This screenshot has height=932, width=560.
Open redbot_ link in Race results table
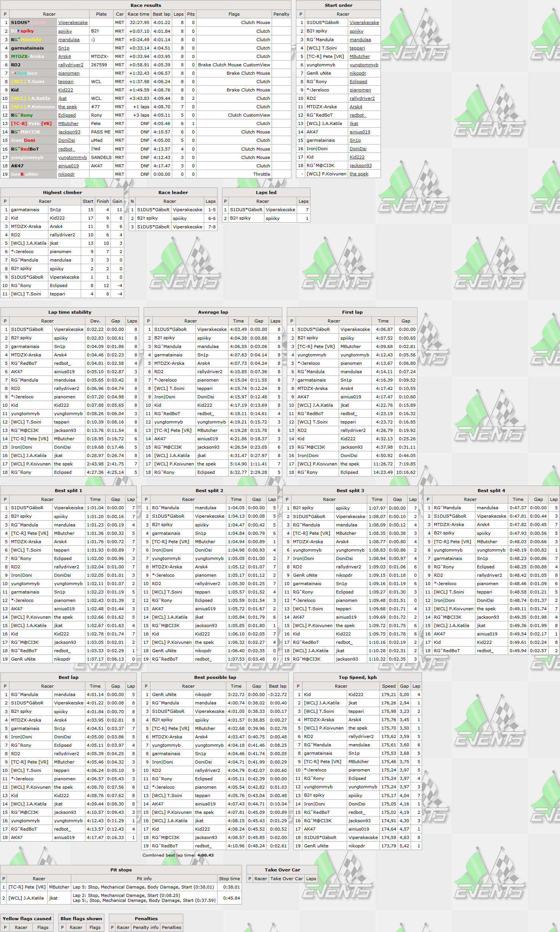[67, 149]
